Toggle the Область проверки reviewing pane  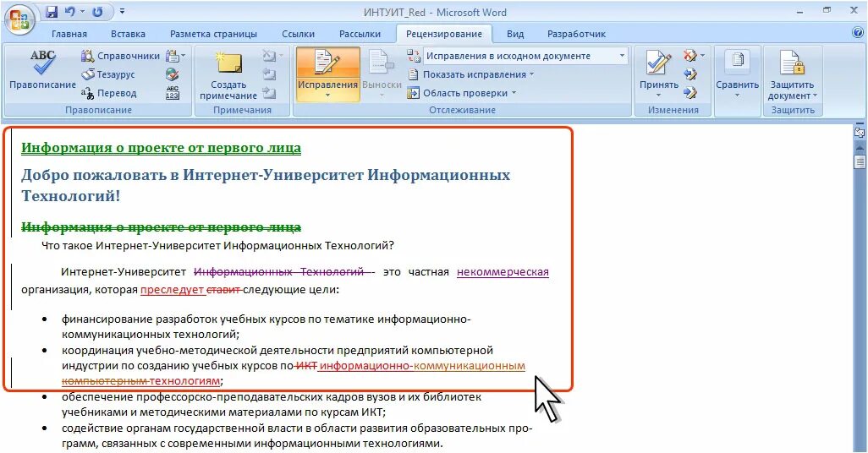click(459, 93)
